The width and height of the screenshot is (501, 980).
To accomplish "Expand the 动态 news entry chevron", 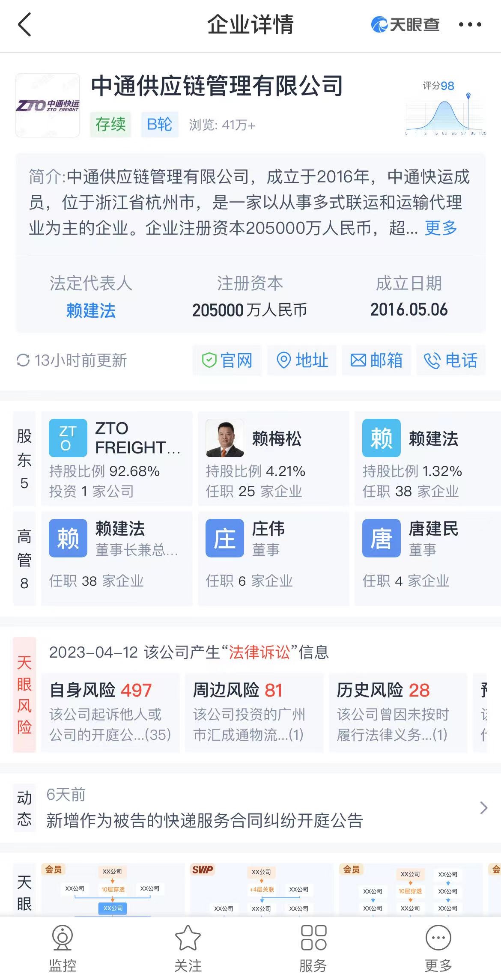I will 484,808.
